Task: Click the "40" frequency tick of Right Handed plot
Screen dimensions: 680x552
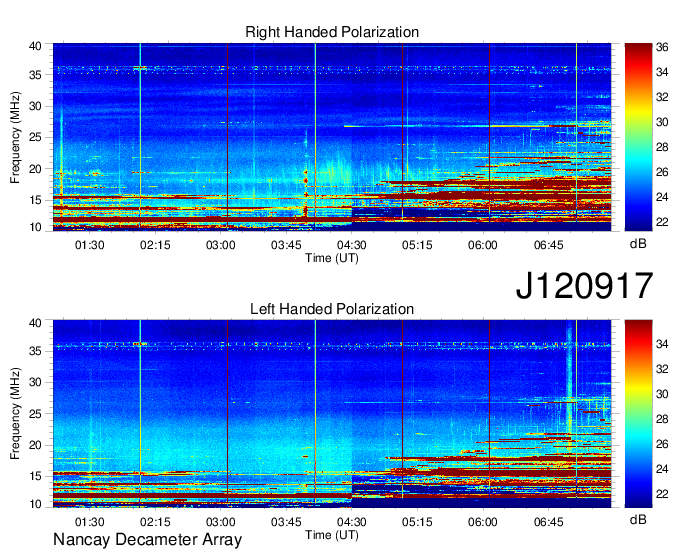Action: coord(35,46)
